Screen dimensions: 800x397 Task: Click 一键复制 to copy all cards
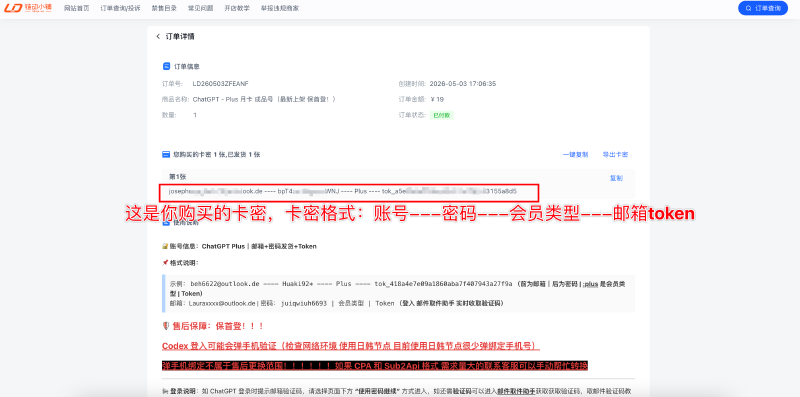point(575,154)
